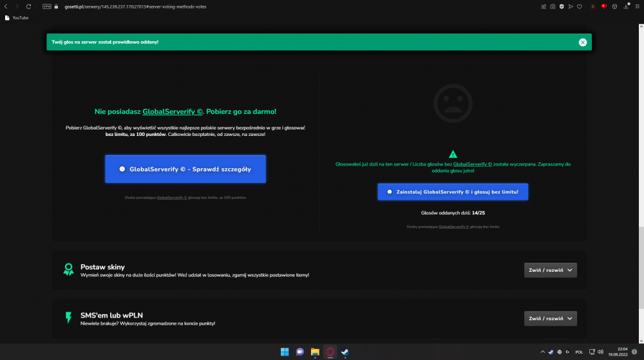Click the orange double-chevron extension icon

[x=592, y=6]
